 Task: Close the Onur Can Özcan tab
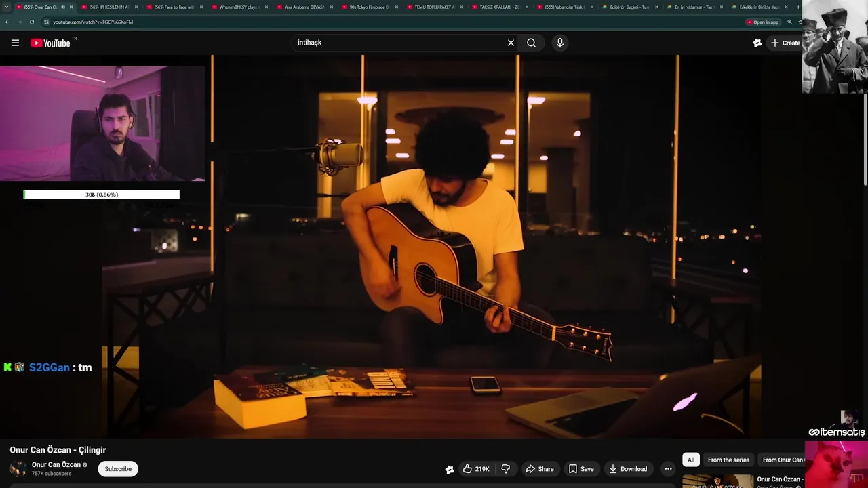coord(71,7)
